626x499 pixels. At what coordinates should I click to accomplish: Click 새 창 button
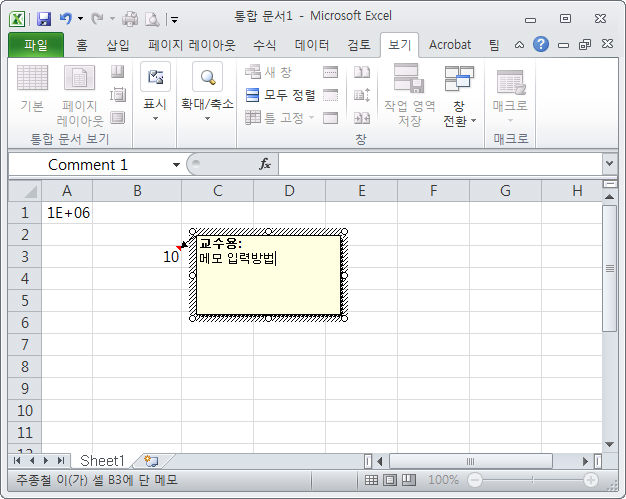tap(268, 72)
